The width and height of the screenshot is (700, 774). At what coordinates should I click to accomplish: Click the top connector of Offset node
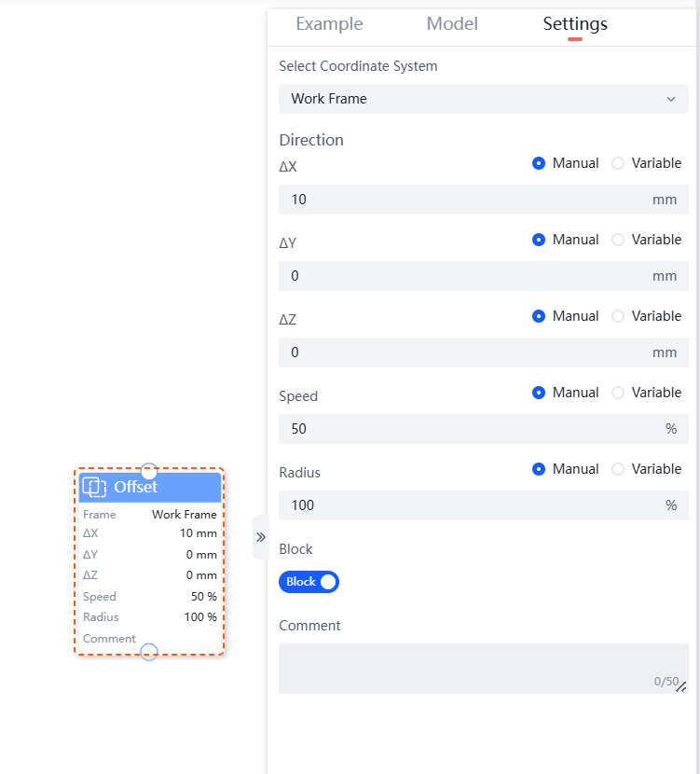point(148,471)
